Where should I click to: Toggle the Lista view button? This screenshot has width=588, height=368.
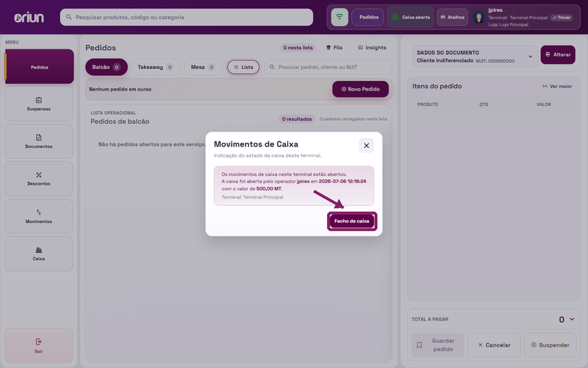point(243,67)
